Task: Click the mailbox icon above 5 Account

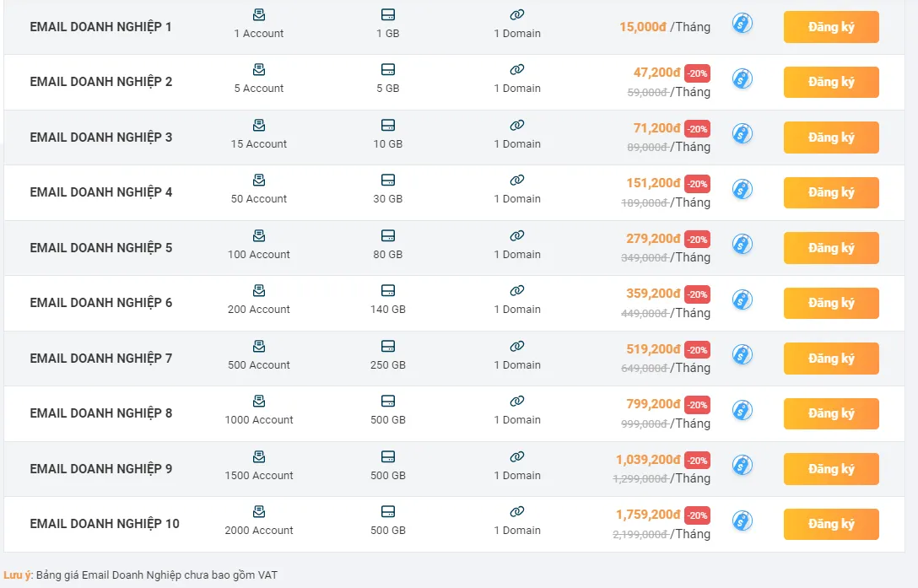Action: coord(259,70)
